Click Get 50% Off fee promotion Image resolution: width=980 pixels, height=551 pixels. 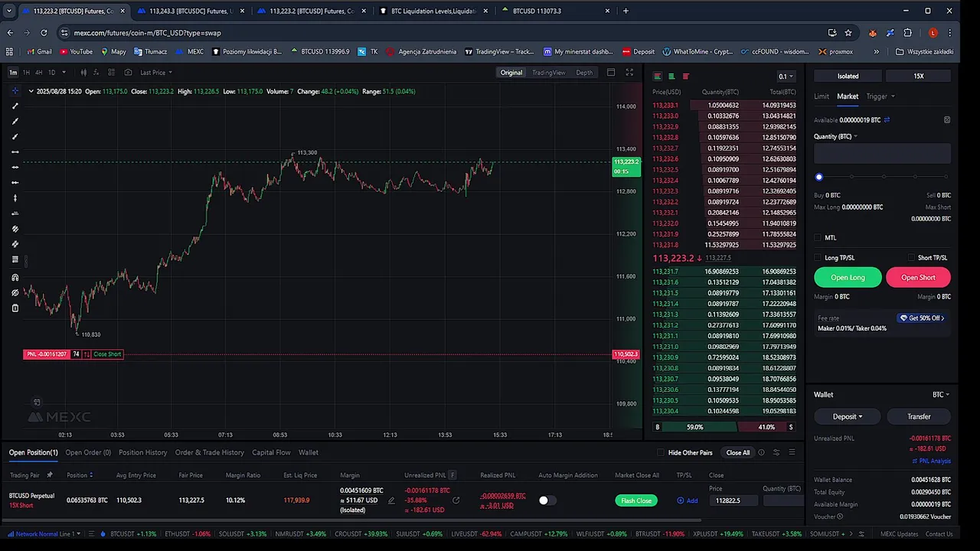[922, 318]
